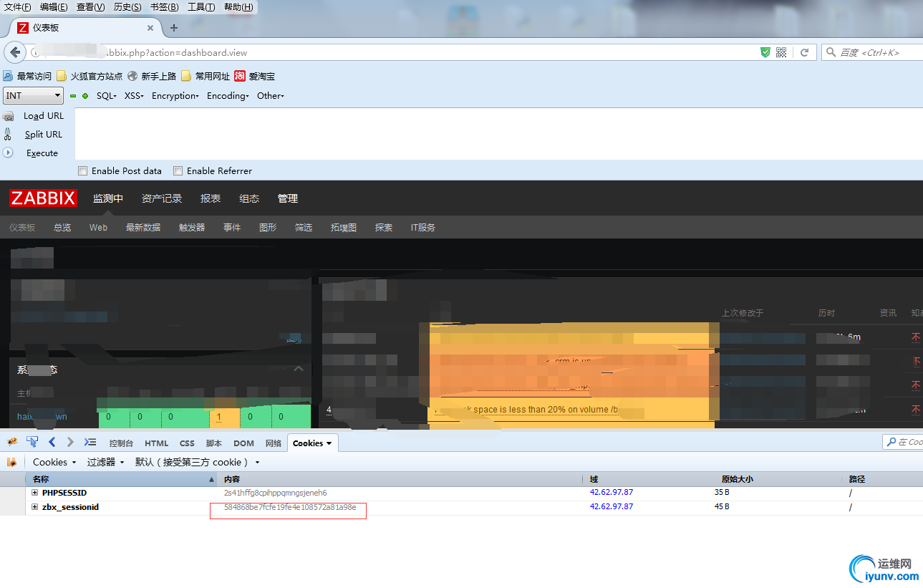Open the Encryption dropdown menu
The width and height of the screenshot is (923, 588).
[175, 96]
